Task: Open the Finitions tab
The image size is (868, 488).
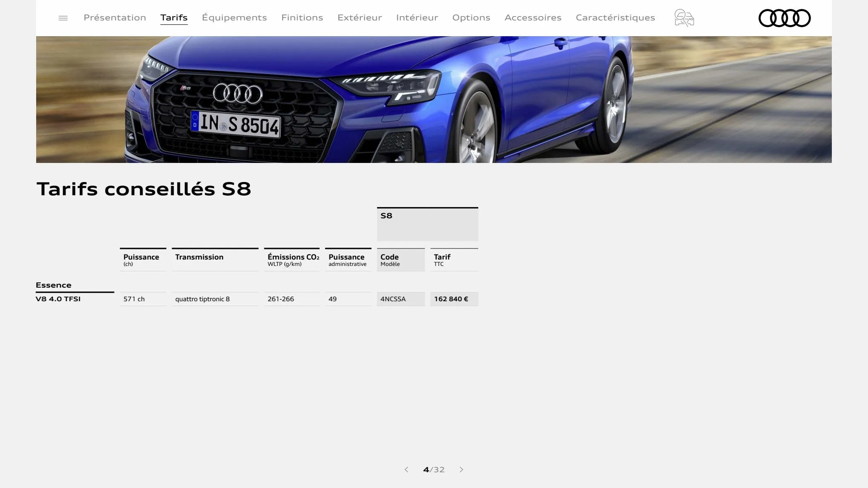Action: [302, 17]
